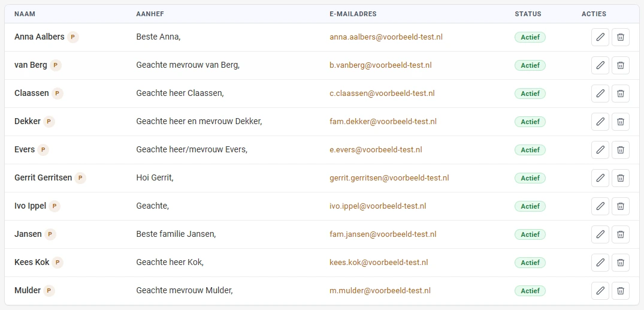Click the NAAM column header
Image resolution: width=644 pixels, height=310 pixels.
click(x=25, y=14)
